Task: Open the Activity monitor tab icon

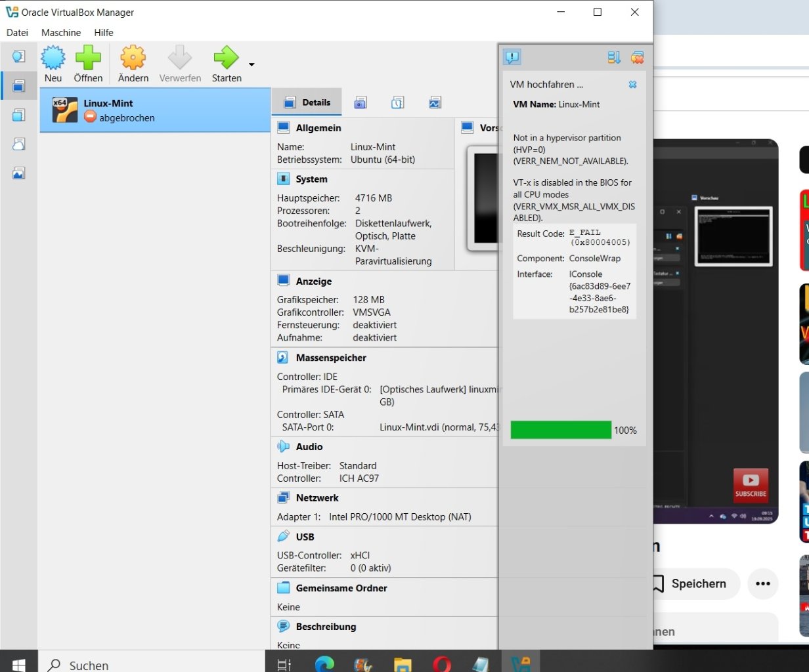Action: (x=434, y=102)
